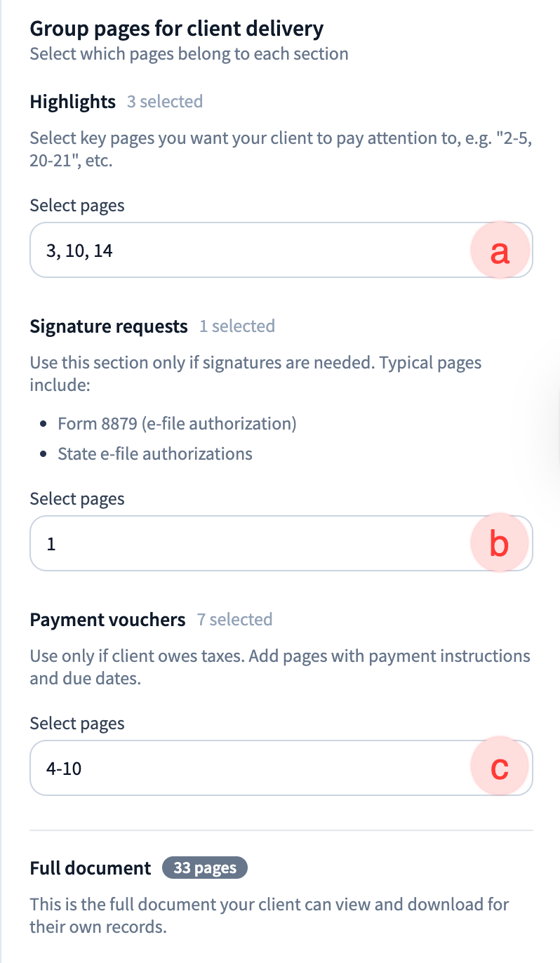Click the 'Select pages' label under Highlights
The height and width of the screenshot is (963, 560).
click(76, 206)
